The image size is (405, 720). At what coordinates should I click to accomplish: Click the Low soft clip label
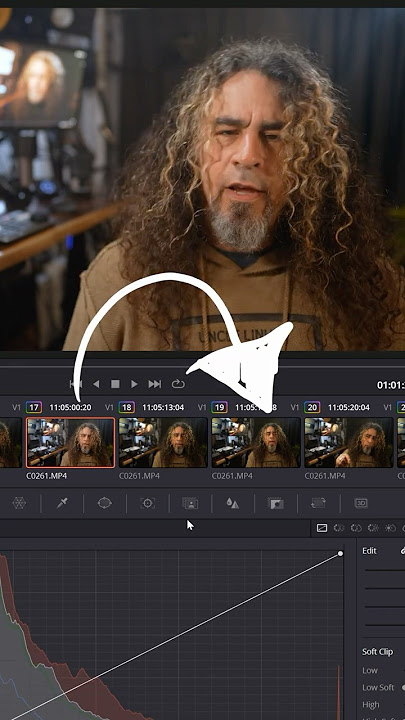pos(370,670)
